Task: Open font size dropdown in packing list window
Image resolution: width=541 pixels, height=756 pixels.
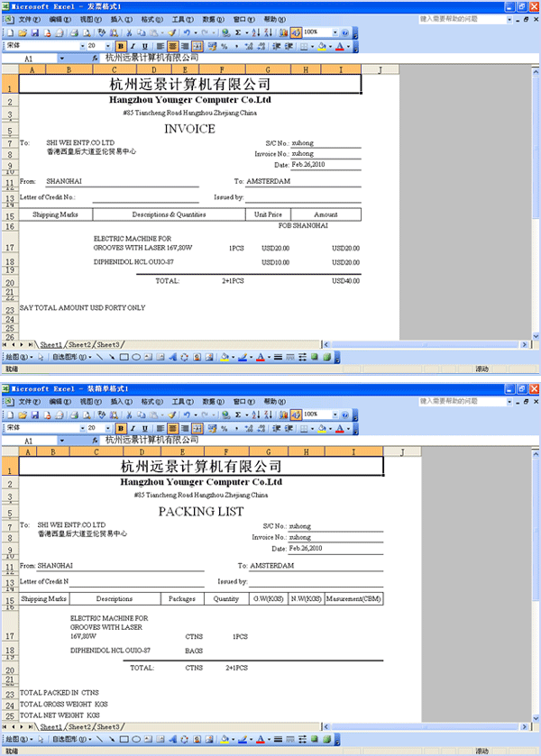Action: click(107, 428)
